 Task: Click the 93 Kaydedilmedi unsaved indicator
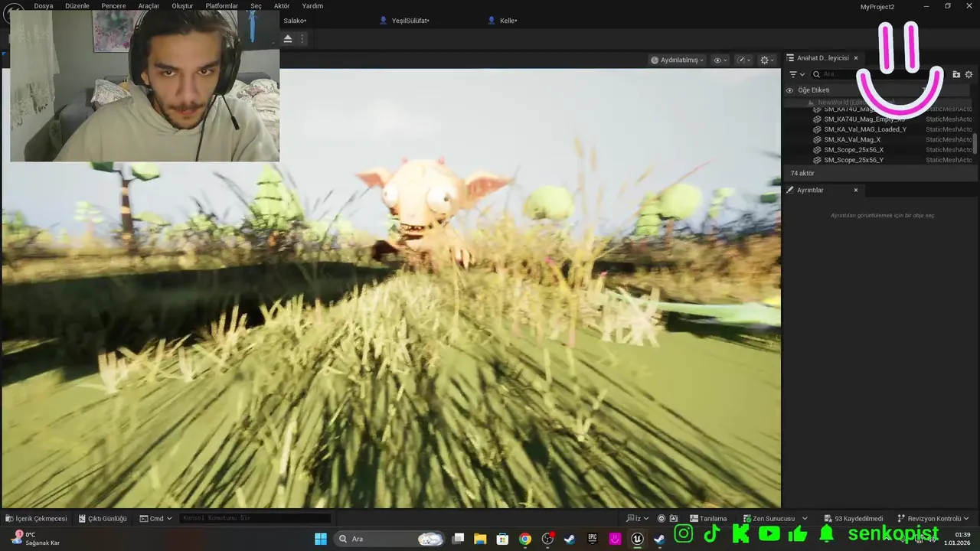tap(853, 518)
